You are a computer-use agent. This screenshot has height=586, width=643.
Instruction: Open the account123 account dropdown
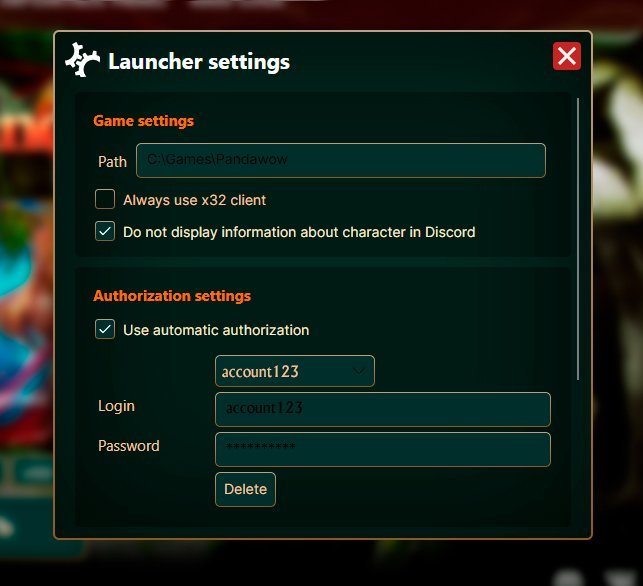click(x=294, y=371)
